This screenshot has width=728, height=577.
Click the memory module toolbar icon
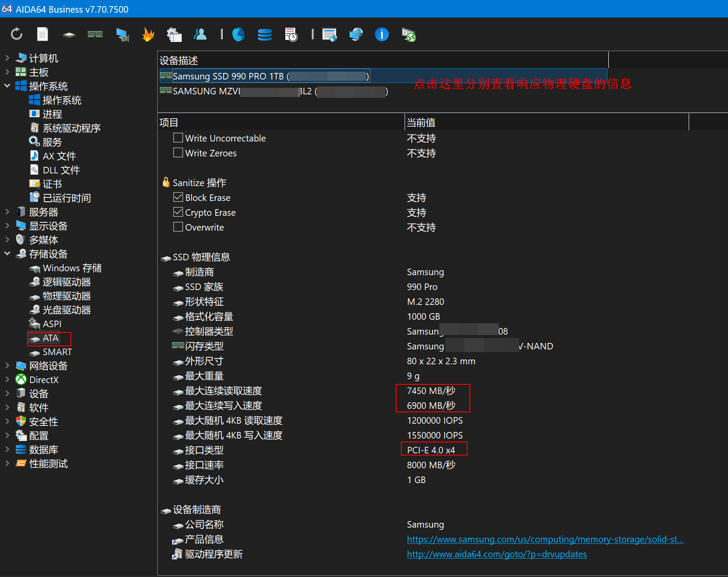[x=95, y=34]
